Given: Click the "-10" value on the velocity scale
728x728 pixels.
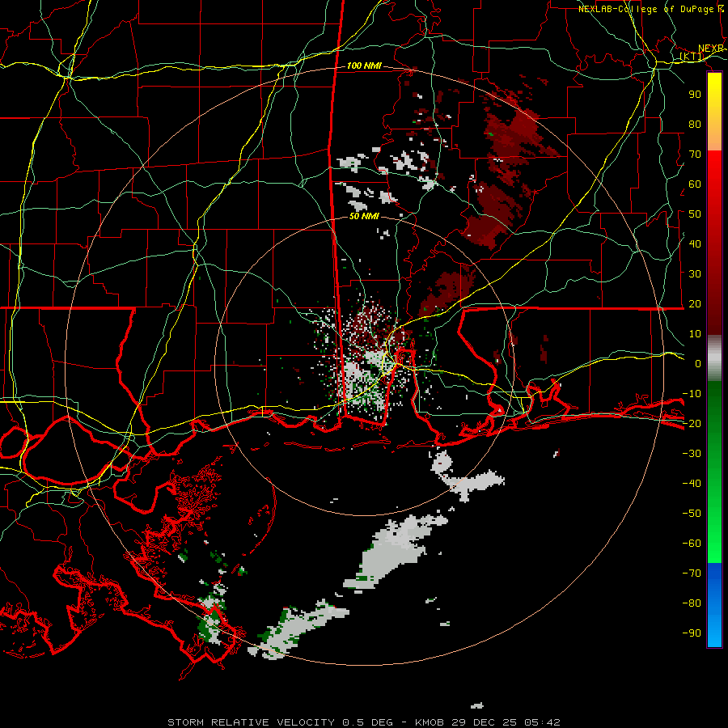Looking at the screenshot, I should (692, 394).
